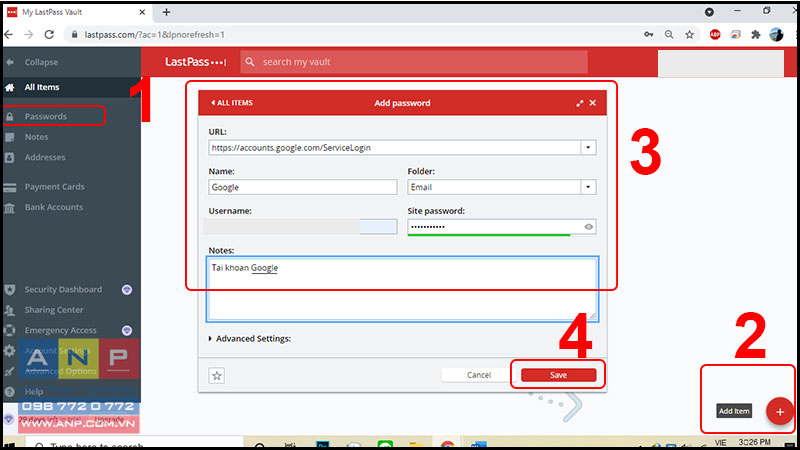Click the Bank Accounts building icon

point(10,208)
